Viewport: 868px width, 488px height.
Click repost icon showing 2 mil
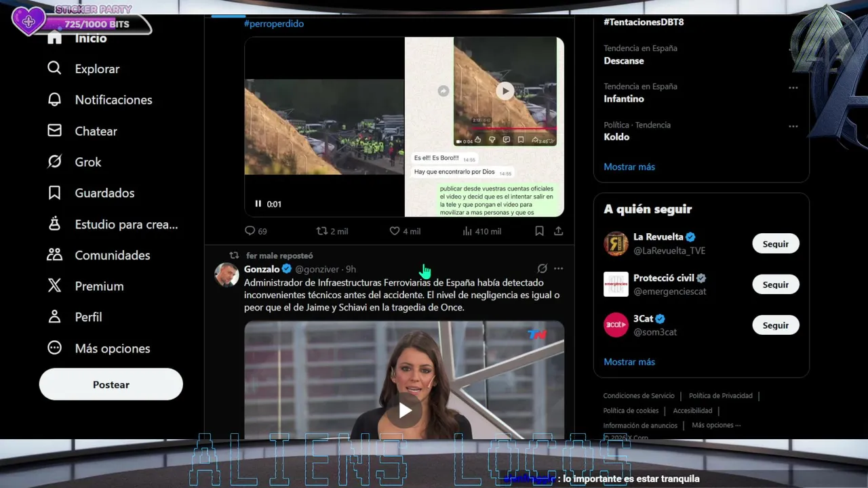322,231
